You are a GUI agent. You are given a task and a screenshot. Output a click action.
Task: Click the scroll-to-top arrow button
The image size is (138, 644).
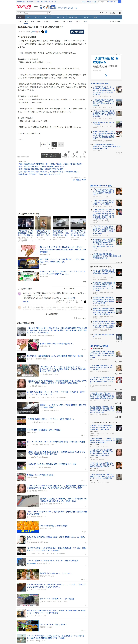pos(133,398)
